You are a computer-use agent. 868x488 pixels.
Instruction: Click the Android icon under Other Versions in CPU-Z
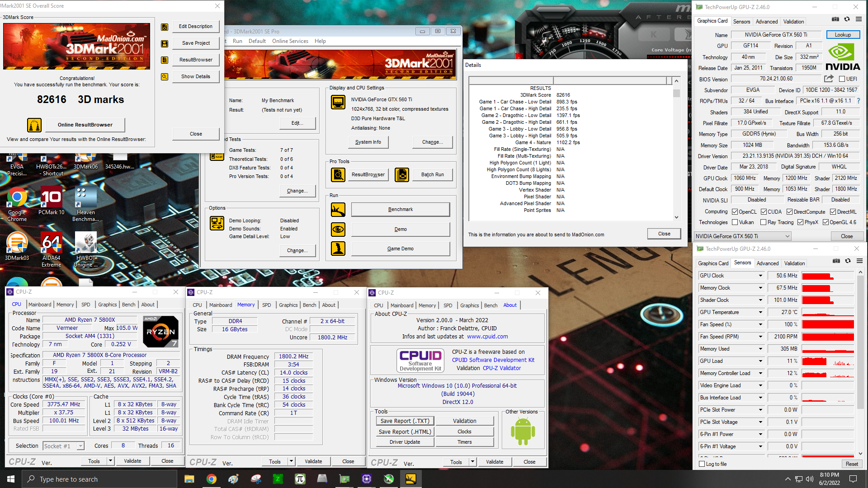point(523,431)
